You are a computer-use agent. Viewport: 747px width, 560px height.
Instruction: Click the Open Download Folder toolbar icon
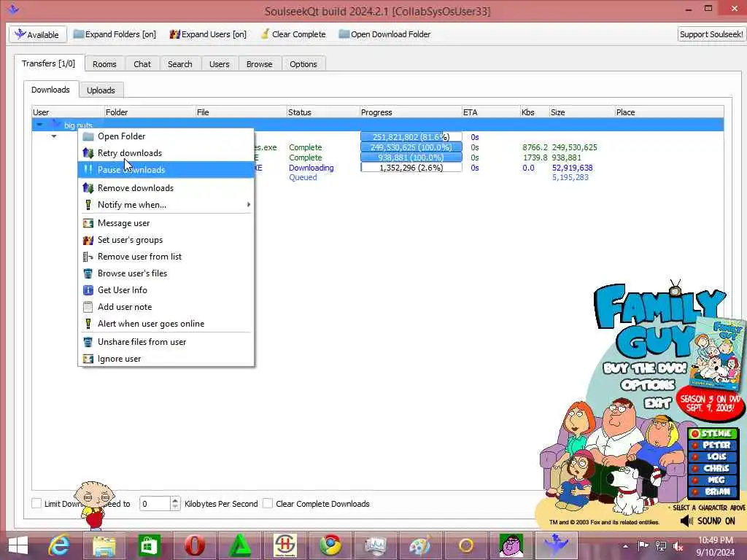tap(344, 34)
